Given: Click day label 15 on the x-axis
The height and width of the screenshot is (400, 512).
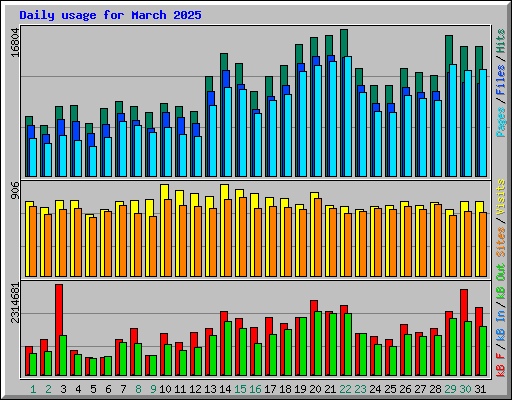Looking at the screenshot, I should pyautogui.click(x=240, y=389).
